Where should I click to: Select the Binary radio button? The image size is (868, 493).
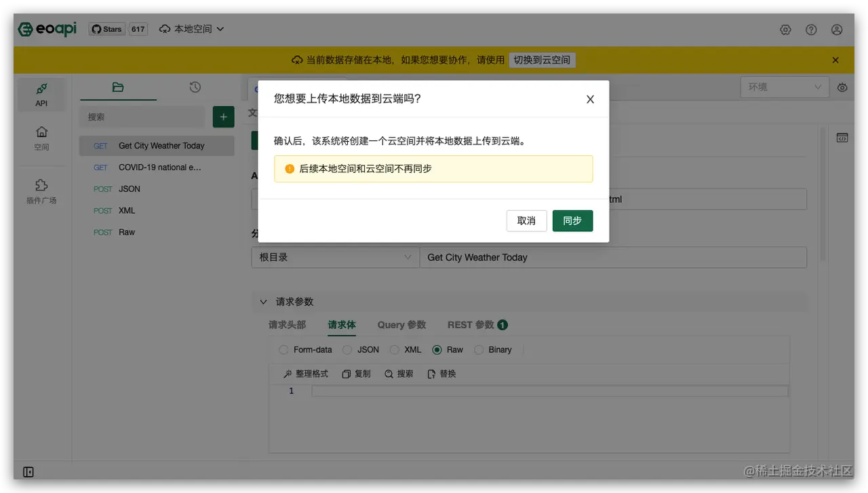tap(479, 350)
